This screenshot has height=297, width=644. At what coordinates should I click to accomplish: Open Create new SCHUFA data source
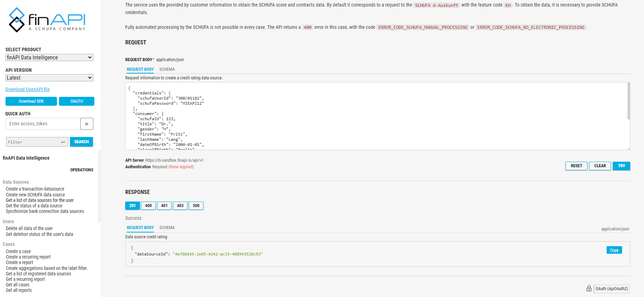point(35,195)
